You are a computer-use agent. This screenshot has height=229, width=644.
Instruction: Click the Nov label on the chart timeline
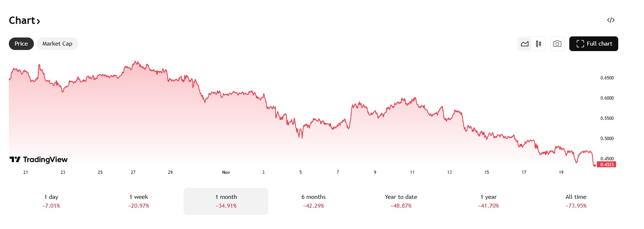(x=226, y=172)
